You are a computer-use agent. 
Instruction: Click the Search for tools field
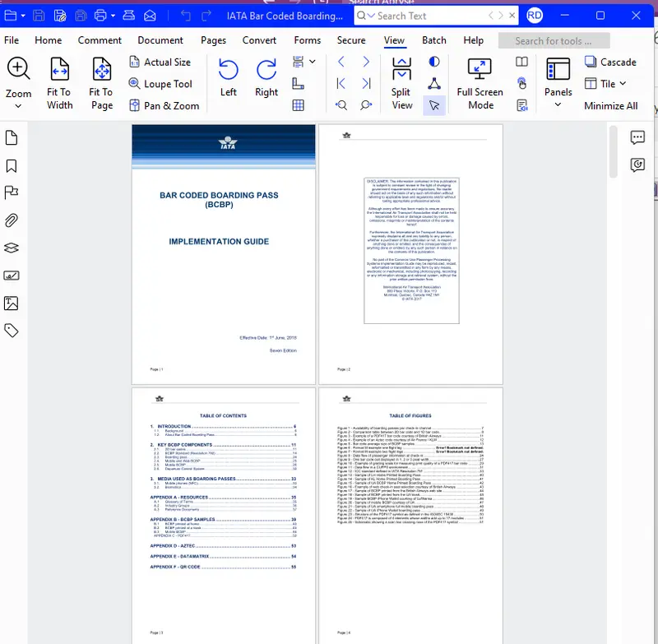coord(554,41)
